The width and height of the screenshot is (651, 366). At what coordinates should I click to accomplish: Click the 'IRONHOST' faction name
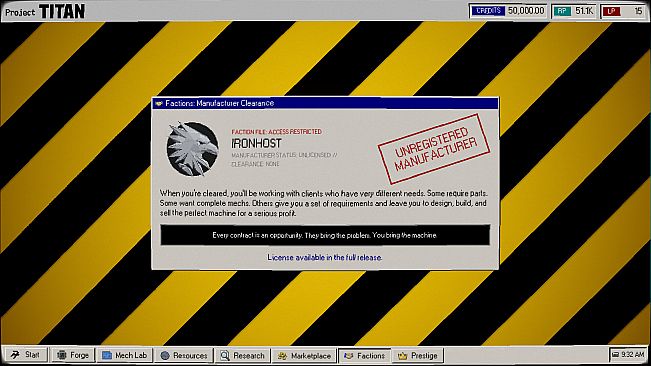pos(256,144)
